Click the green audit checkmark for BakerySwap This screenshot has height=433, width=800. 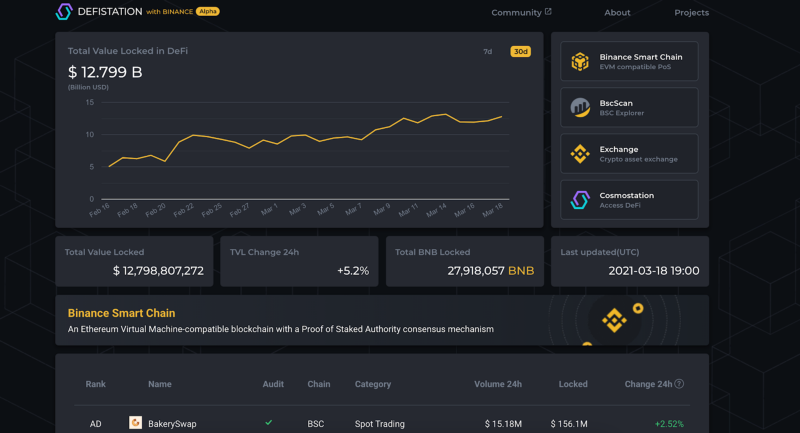(x=268, y=423)
